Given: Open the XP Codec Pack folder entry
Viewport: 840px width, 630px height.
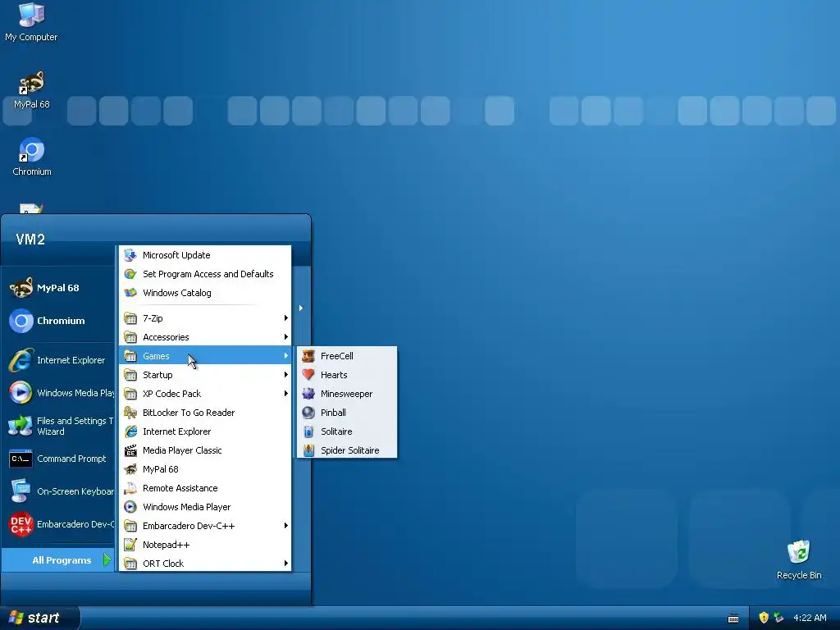Looking at the screenshot, I should [x=205, y=394].
